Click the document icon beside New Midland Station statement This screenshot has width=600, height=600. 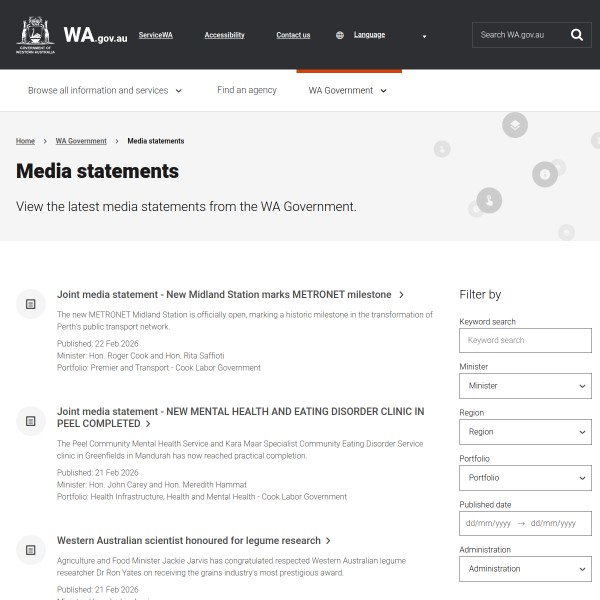[x=31, y=303]
